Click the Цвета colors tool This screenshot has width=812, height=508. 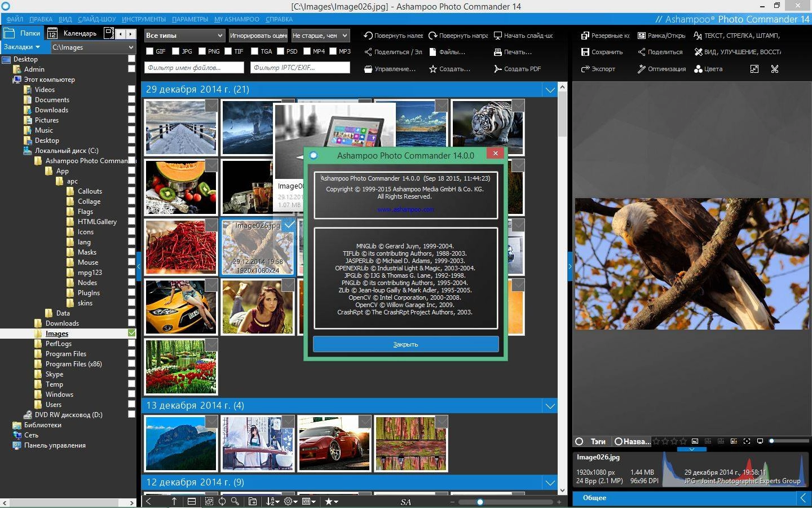click(708, 69)
